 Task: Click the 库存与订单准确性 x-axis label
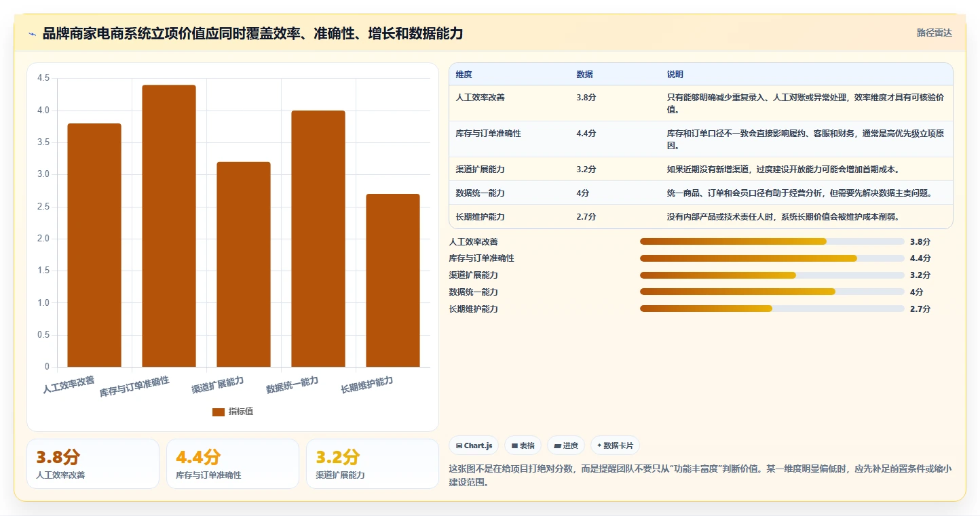(x=134, y=386)
